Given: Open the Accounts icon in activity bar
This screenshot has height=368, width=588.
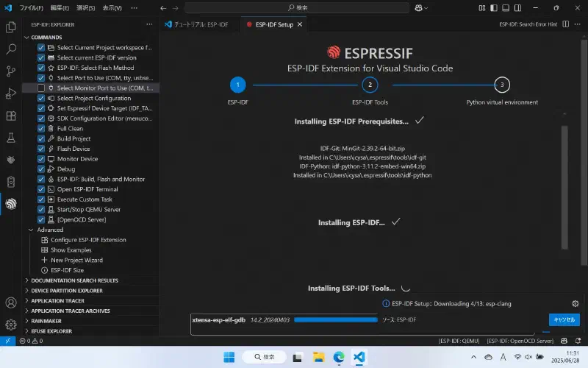Looking at the screenshot, I should pyautogui.click(x=11, y=302).
